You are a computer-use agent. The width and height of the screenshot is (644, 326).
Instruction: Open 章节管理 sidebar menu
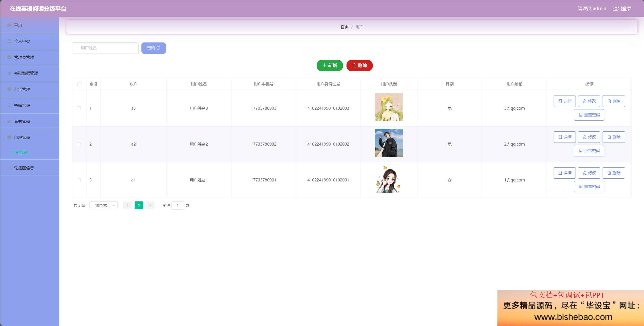[x=30, y=122]
